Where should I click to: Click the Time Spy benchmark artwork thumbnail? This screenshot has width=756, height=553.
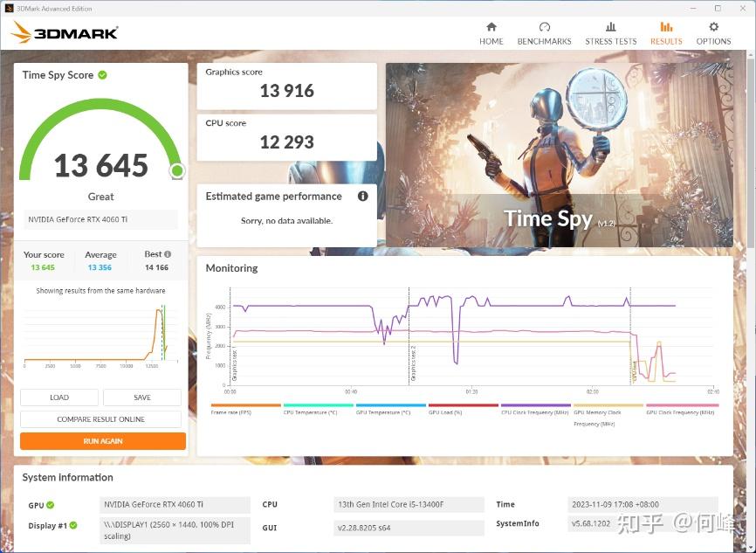559,155
